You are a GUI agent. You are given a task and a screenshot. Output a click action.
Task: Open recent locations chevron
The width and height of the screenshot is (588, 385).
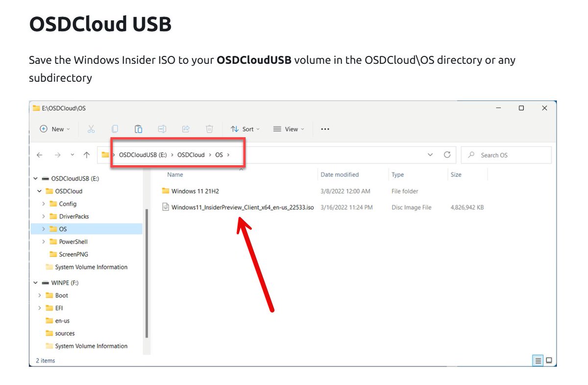coord(73,155)
